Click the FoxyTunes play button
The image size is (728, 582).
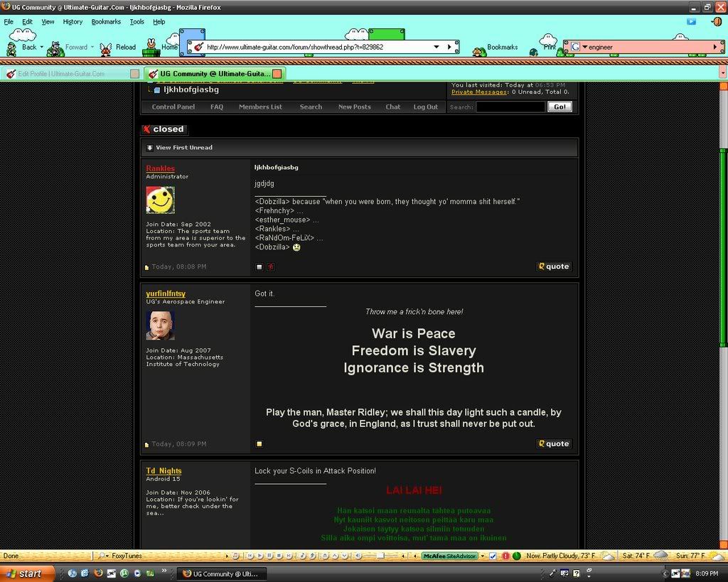(259, 556)
